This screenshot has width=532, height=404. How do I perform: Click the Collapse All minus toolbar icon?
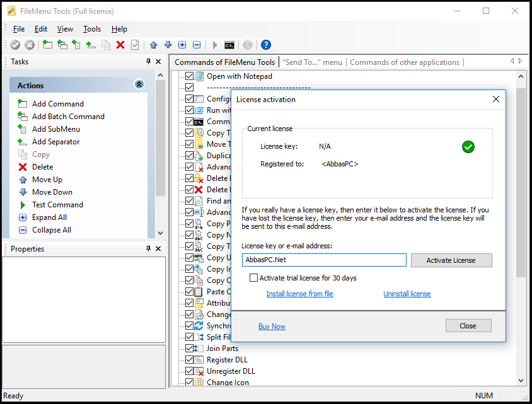click(197, 45)
